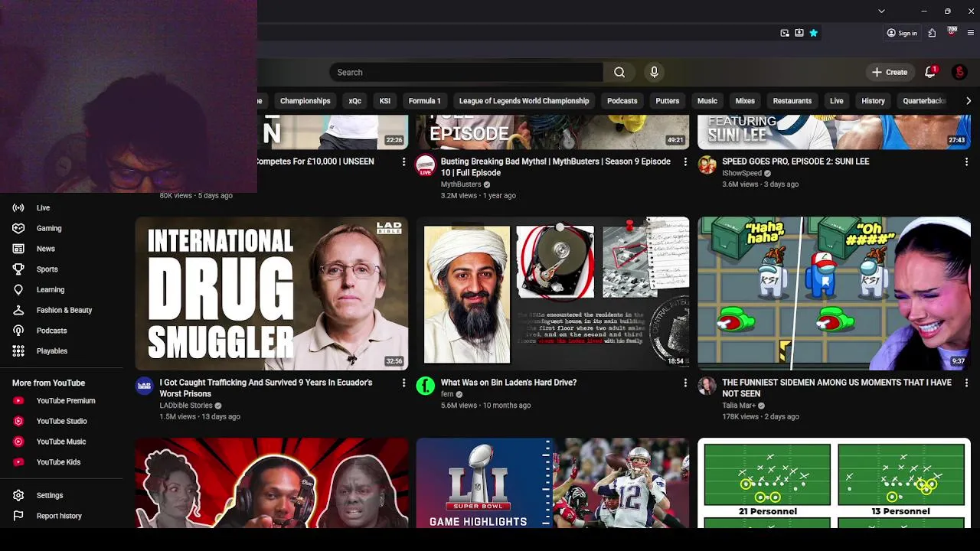Play the 21 Personnel football diagram thumbnail
Screen dimensions: 980x551
(x=834, y=483)
